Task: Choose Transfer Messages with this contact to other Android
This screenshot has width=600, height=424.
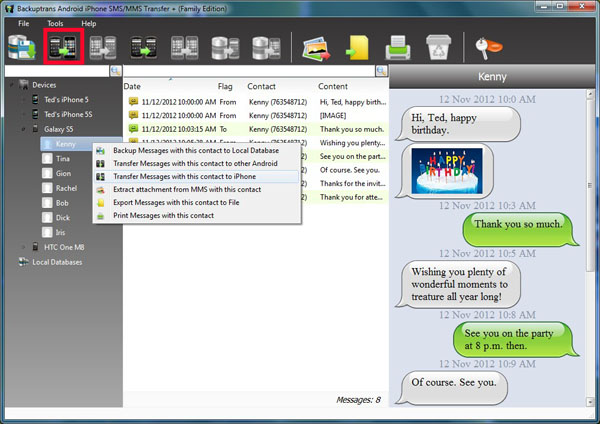Action: (x=196, y=163)
